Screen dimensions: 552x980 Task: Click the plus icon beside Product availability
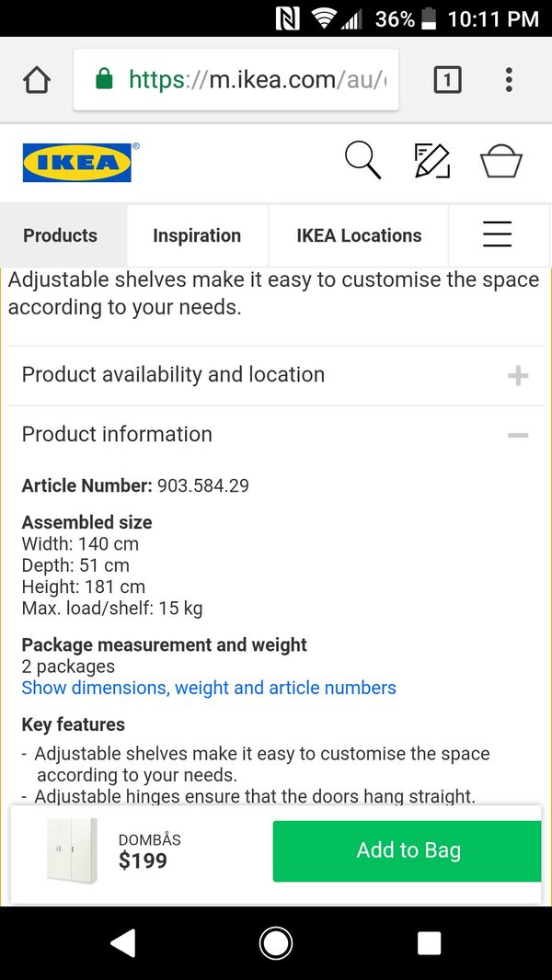(x=518, y=376)
